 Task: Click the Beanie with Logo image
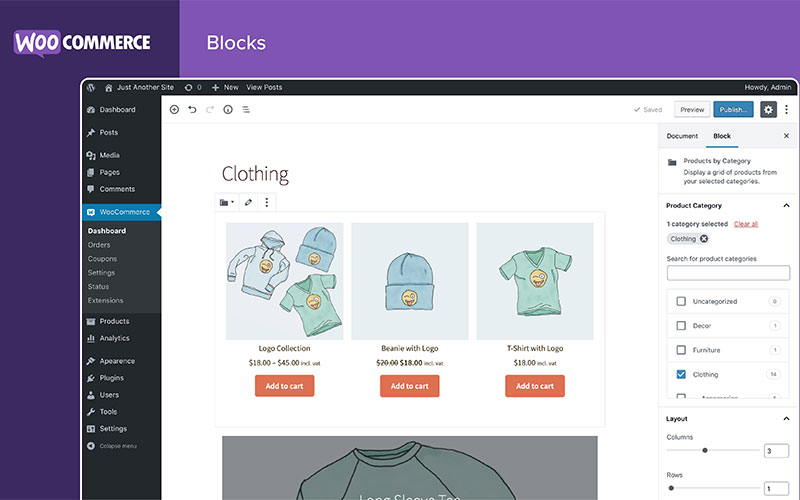coord(410,281)
